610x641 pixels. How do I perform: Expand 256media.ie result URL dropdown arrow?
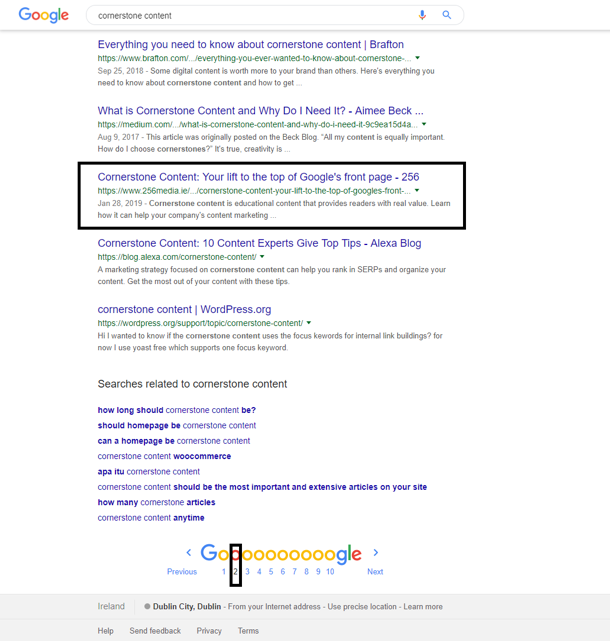417,191
